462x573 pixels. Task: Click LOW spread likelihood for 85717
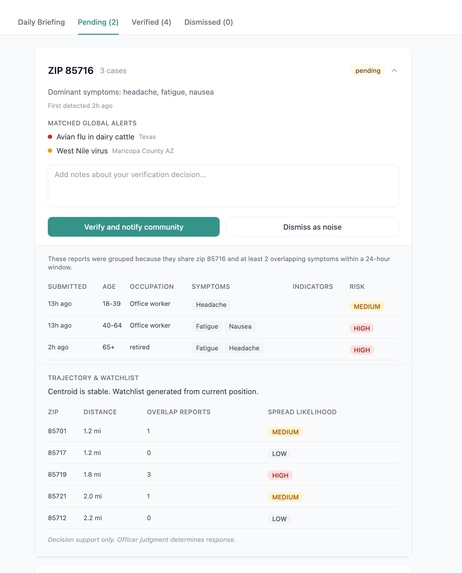point(279,454)
